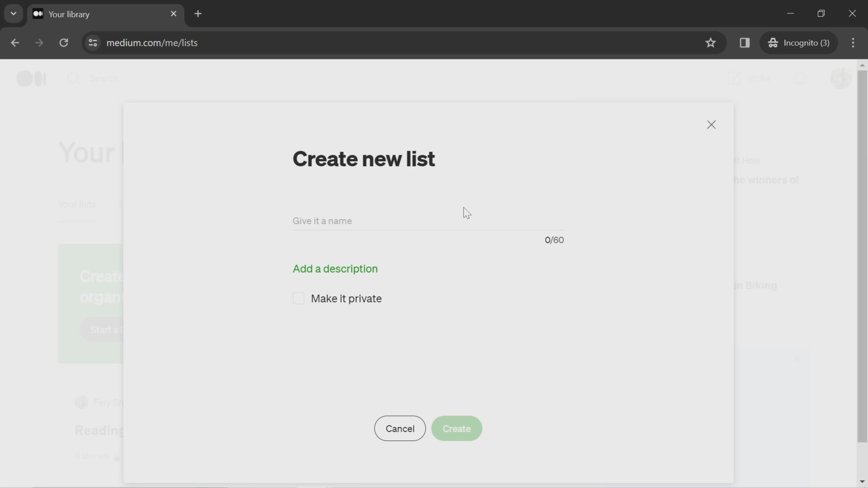
Task: Check the Make it private box
Action: 298,298
